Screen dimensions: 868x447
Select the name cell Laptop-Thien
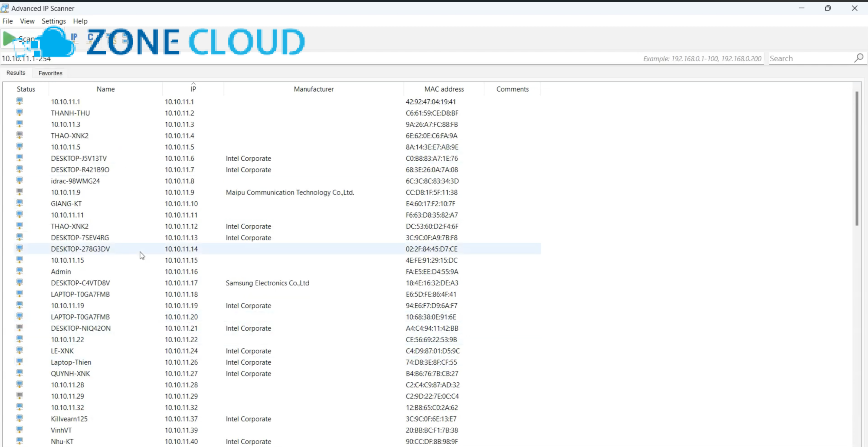71,362
